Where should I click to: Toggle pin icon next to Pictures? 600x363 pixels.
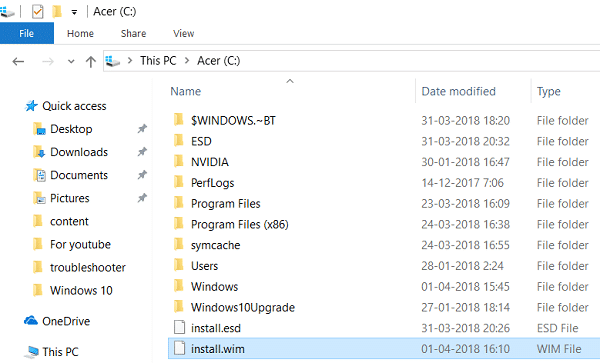click(x=142, y=198)
